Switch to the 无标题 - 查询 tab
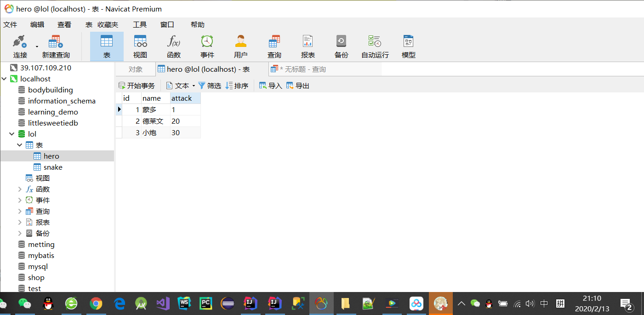644x315 pixels. pos(325,69)
